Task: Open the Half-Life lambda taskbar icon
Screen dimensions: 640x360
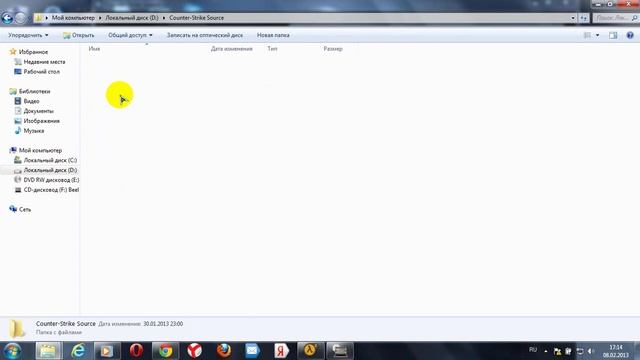Action: [311, 351]
